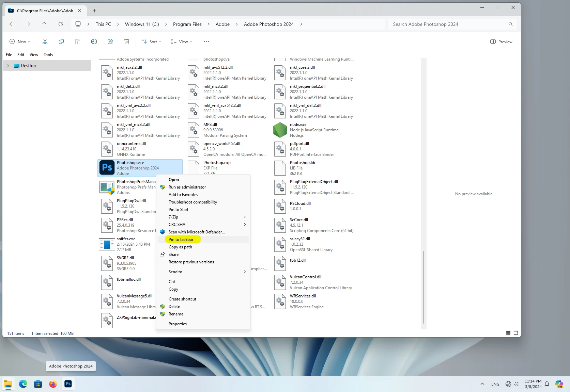Choose Create shortcut

pos(203,299)
